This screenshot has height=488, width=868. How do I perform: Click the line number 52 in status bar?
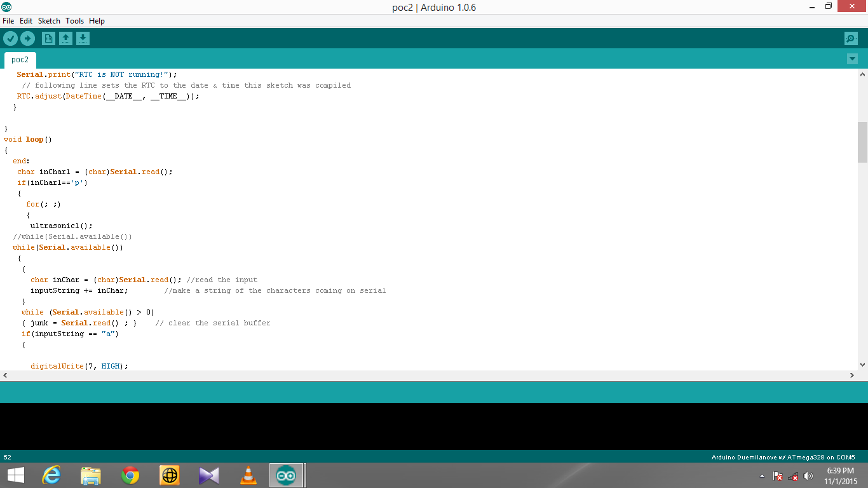coord(8,457)
